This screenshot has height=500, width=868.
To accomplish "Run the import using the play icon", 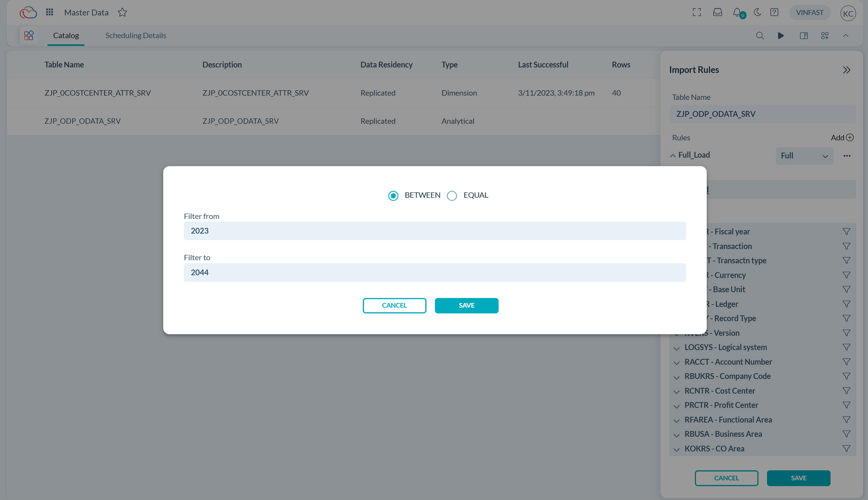I will click(781, 35).
